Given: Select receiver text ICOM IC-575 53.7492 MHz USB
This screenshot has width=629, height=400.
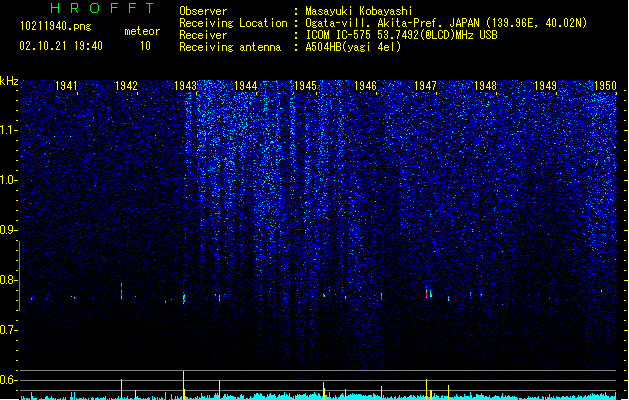Looking at the screenshot, I should 401,35.
